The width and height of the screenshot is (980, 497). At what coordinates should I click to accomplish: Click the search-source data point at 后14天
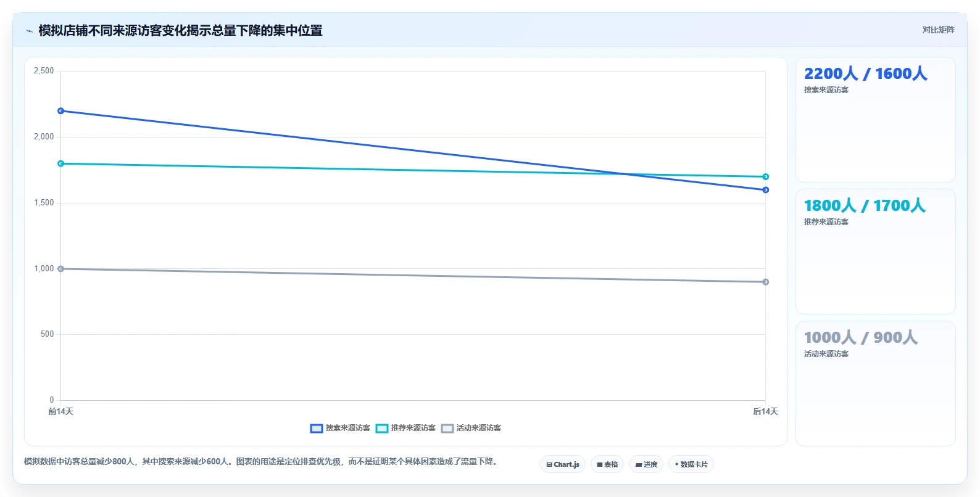[765, 190]
